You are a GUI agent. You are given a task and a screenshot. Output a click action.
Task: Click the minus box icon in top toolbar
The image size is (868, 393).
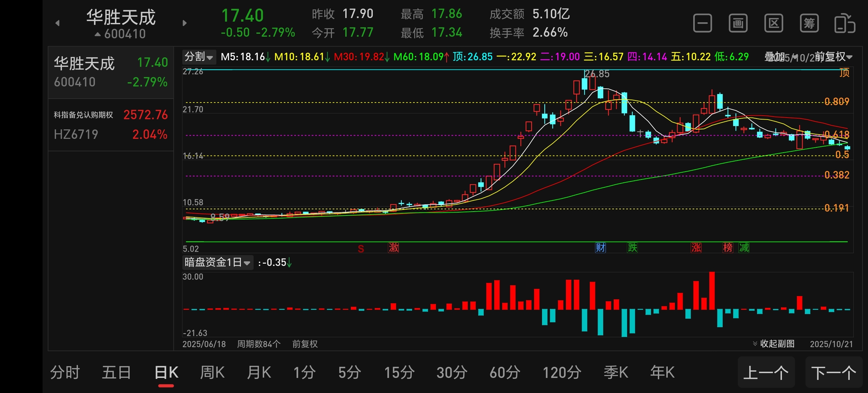(x=702, y=23)
